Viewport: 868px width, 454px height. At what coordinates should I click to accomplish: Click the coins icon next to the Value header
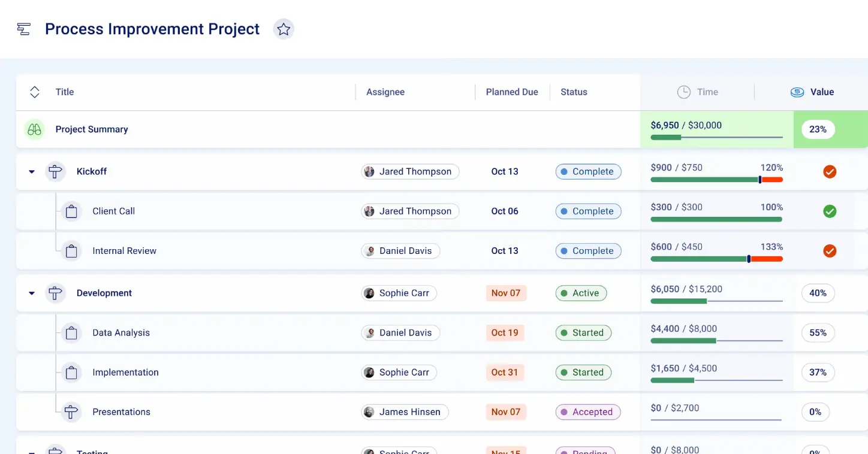797,92
